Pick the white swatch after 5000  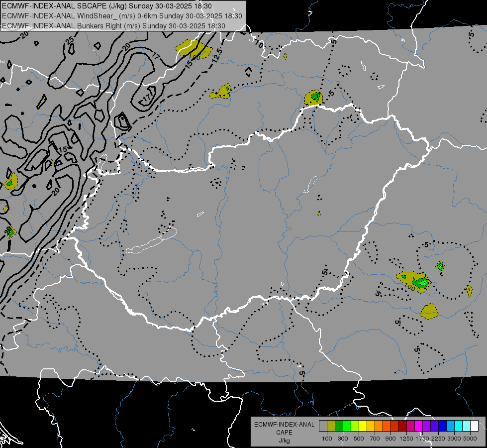point(474,426)
